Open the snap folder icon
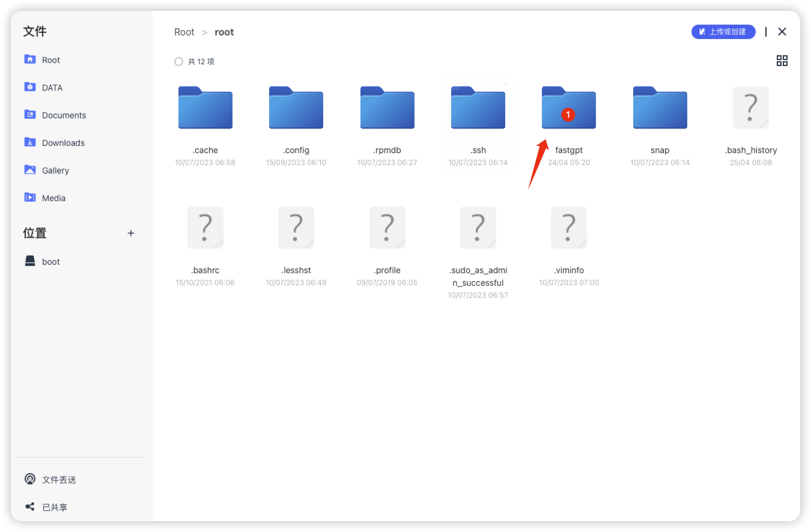 coord(660,107)
